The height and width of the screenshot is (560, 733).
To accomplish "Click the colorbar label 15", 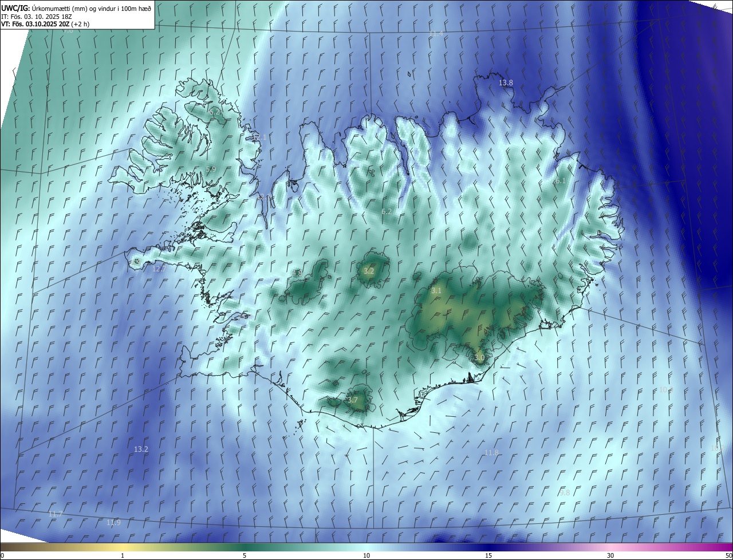I will click(488, 555).
